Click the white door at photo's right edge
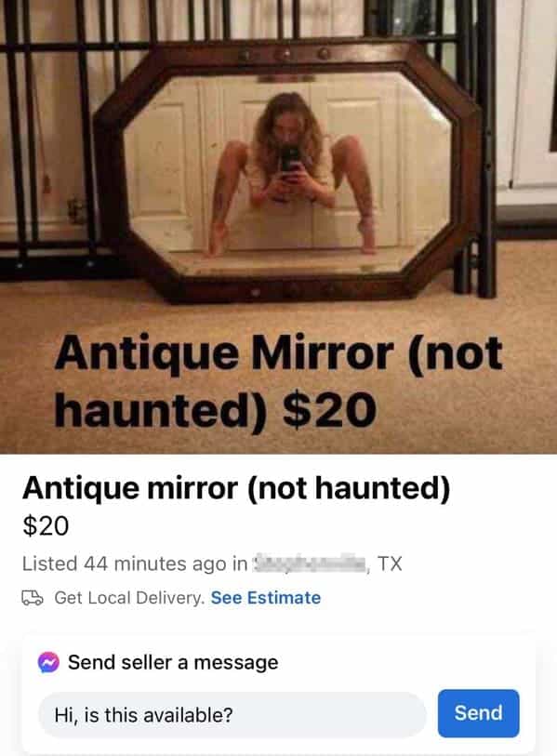Viewport: 557px width, 756px height. tap(535, 97)
